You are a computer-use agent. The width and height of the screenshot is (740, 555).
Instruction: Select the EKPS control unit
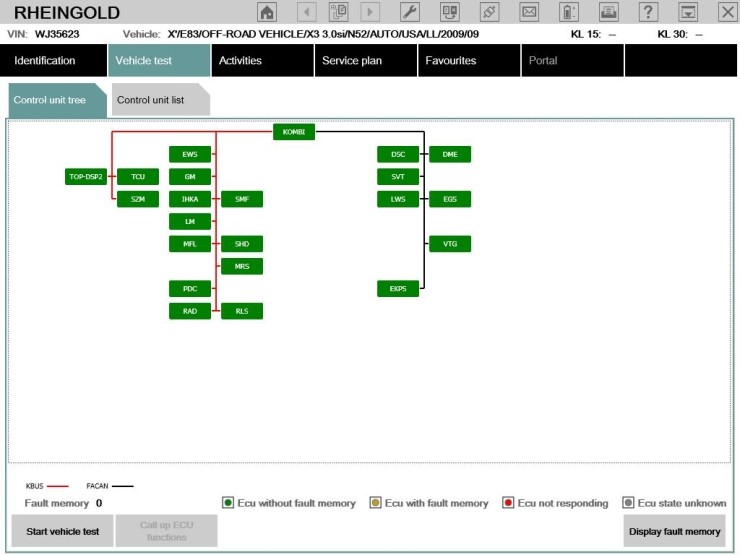[398, 289]
